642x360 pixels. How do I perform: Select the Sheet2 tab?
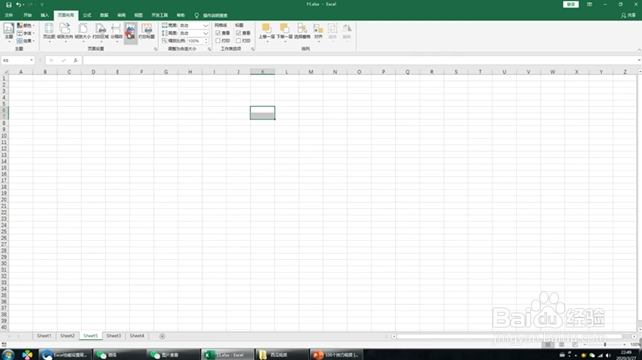[67, 336]
